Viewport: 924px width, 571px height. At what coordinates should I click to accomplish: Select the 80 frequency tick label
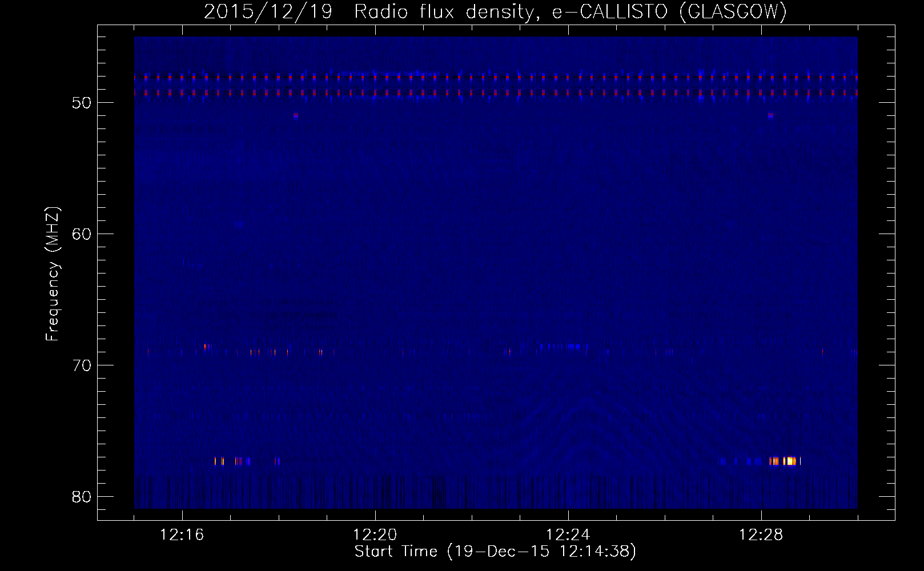click(82, 497)
